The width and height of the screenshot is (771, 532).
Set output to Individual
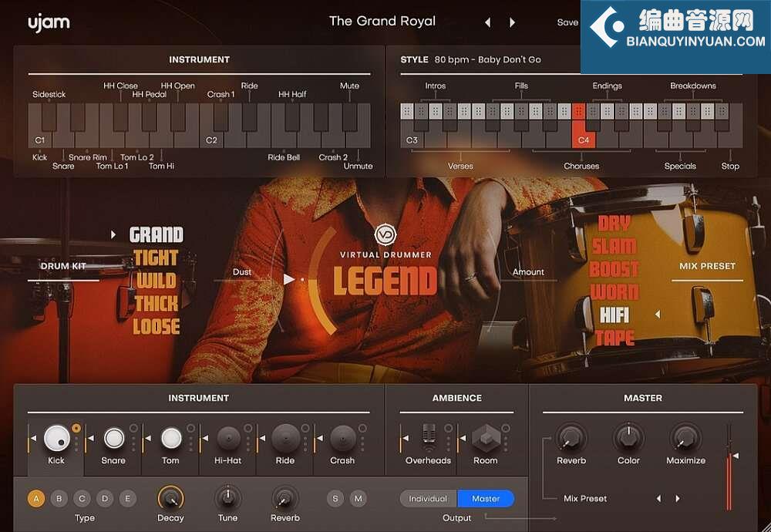(x=428, y=499)
